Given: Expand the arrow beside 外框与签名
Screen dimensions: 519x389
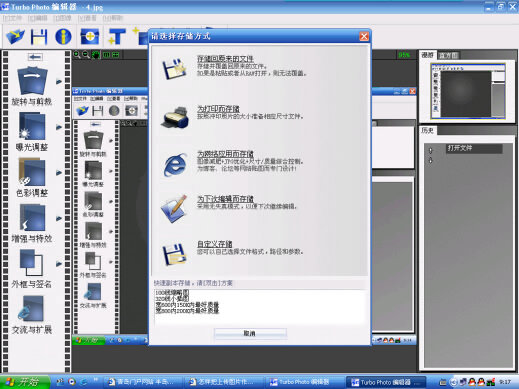Looking at the screenshot, I should (x=59, y=264).
